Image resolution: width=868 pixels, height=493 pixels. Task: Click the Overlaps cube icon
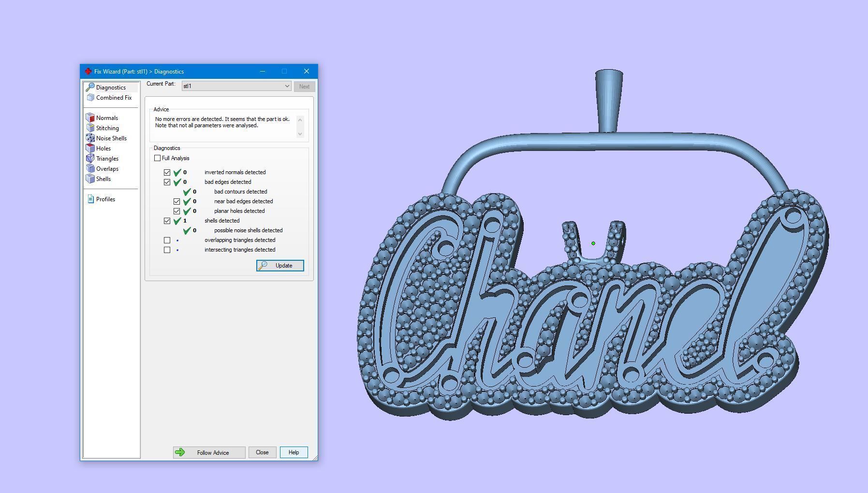(x=90, y=169)
